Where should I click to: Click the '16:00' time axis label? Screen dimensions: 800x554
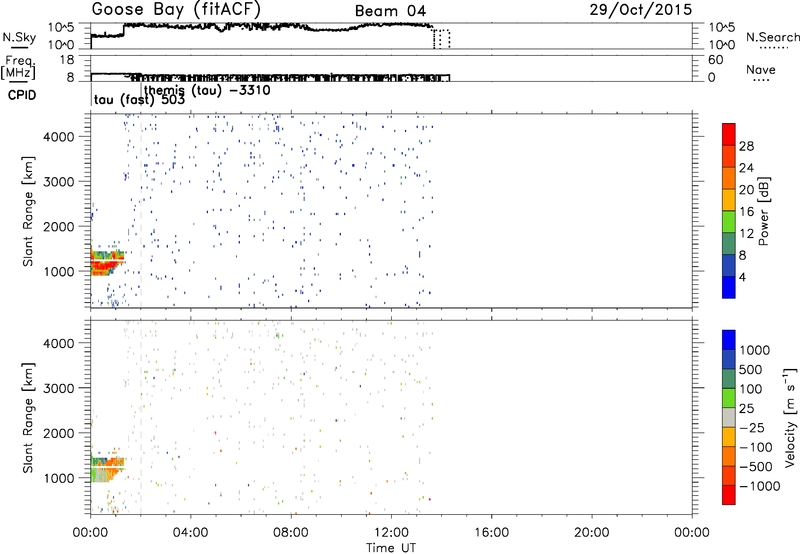(x=491, y=533)
